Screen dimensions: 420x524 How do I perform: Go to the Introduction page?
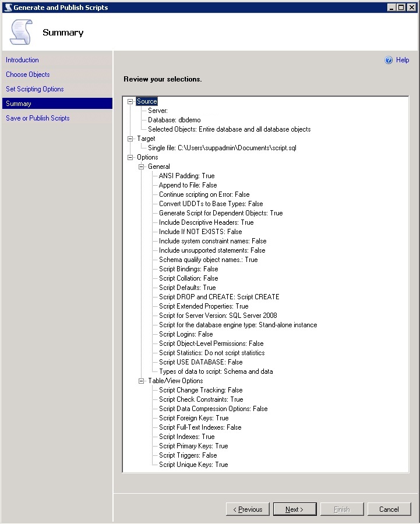(22, 60)
